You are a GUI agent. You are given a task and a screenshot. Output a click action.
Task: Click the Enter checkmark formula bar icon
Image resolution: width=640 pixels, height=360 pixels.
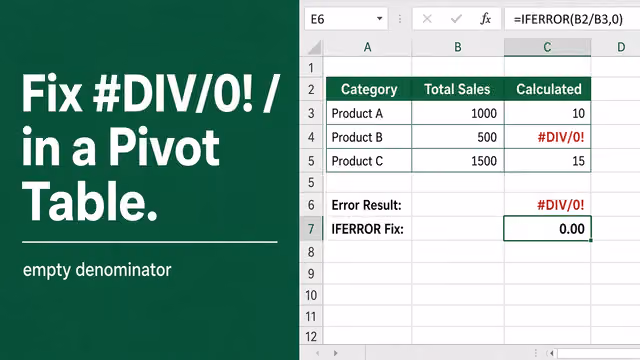point(456,19)
